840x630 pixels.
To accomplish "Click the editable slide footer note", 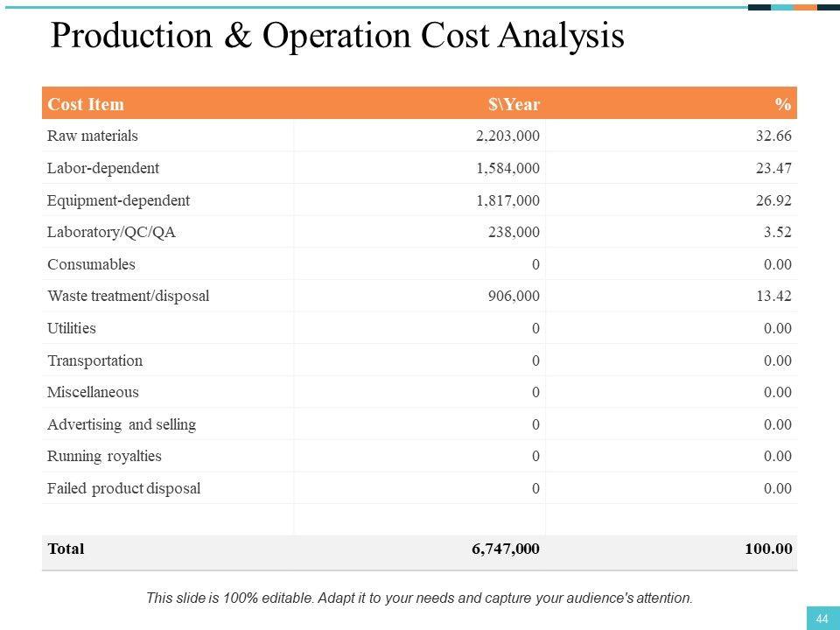I will pos(419,598).
